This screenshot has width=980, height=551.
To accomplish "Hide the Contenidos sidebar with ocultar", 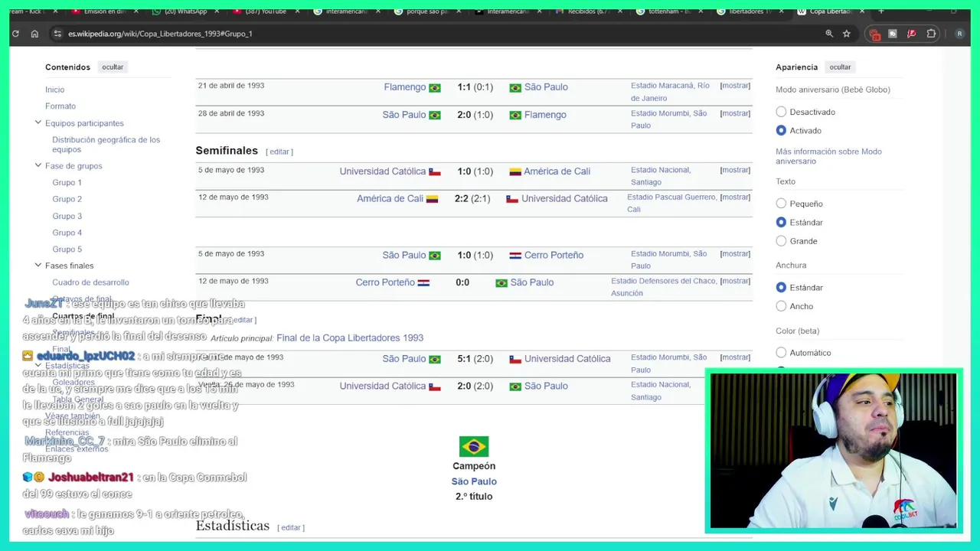I will point(113,67).
